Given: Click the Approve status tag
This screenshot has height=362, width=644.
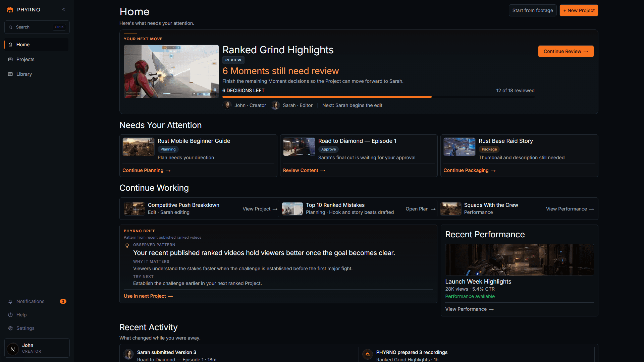Looking at the screenshot, I should (x=328, y=149).
